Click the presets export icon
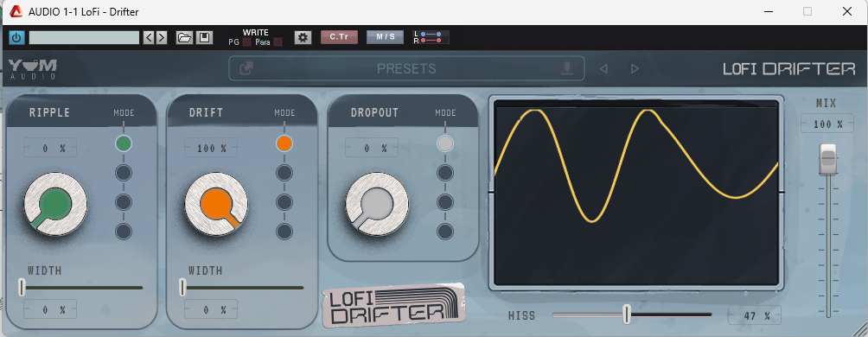Viewport: 868px width, 337px height. (x=246, y=68)
